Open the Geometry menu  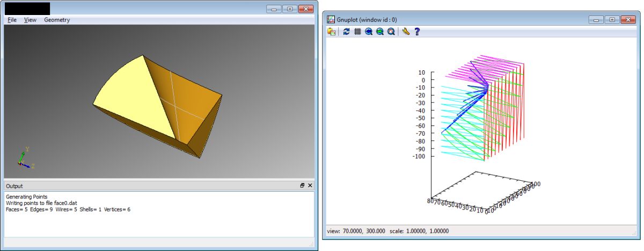[x=57, y=20]
